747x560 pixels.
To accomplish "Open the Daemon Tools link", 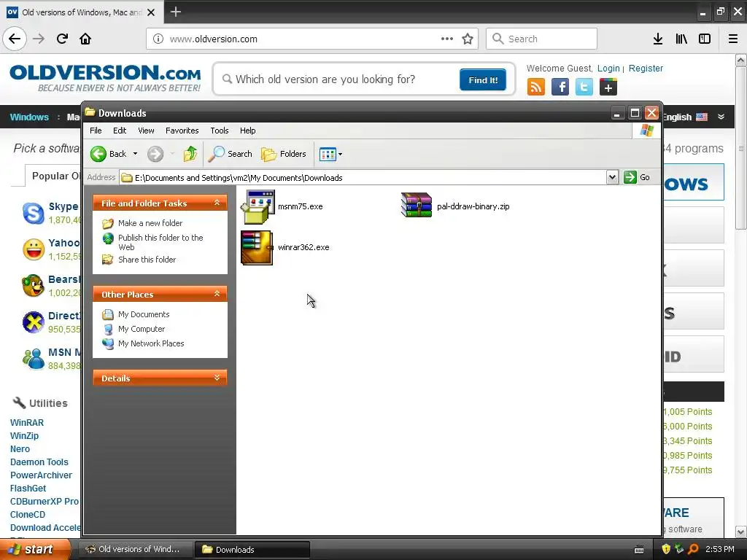I will (39, 462).
